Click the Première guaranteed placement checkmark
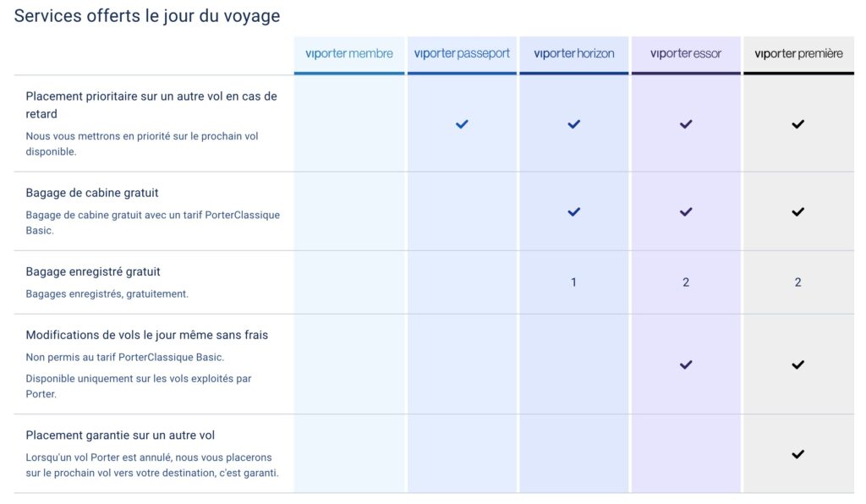This screenshot has height=504, width=866. (797, 454)
